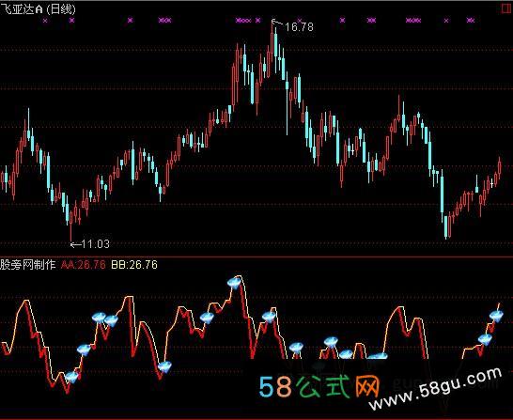Select the red AA:26.76 indicator value
The width and height of the screenshot is (513, 420).
pyautogui.click(x=83, y=265)
